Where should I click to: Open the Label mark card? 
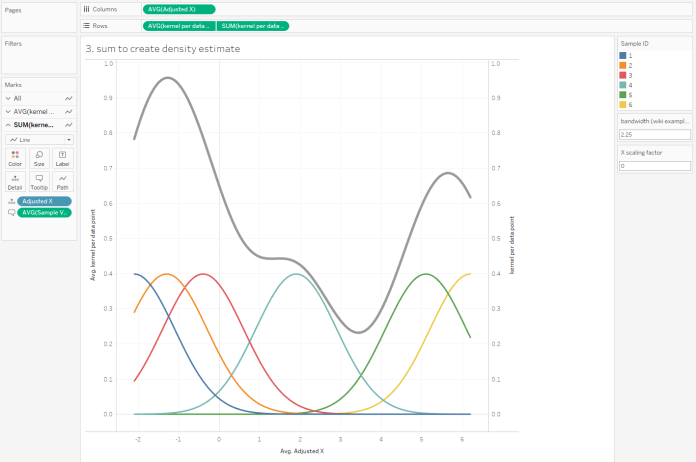pyautogui.click(x=63, y=158)
